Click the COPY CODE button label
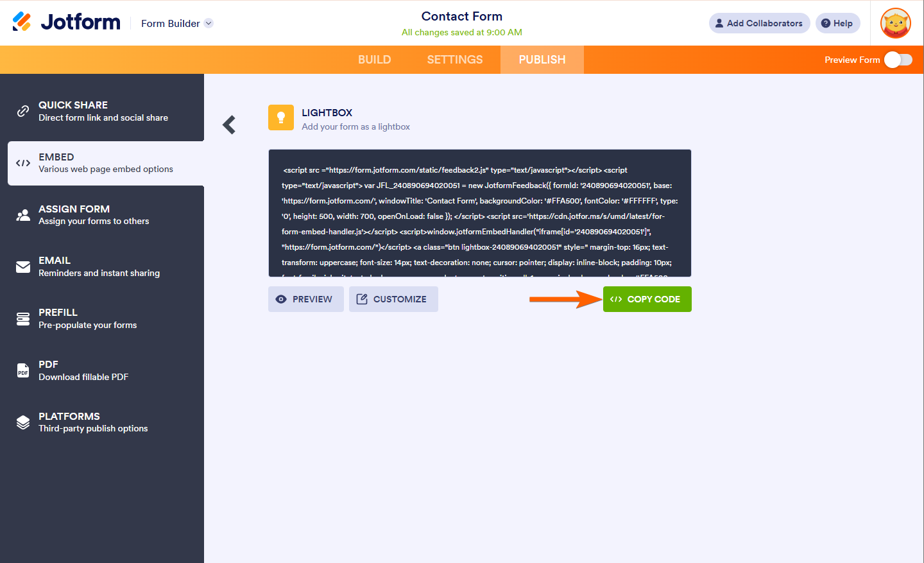 (654, 299)
